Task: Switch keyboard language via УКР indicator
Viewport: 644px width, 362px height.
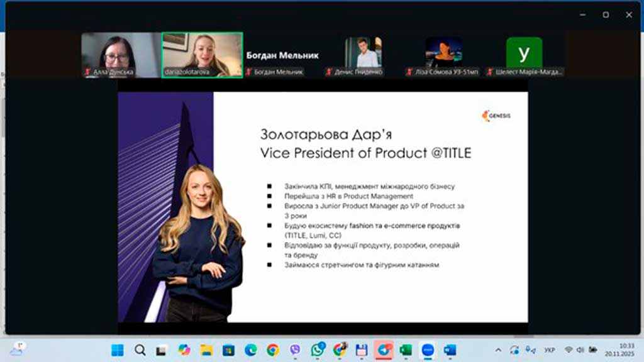Action: tap(549, 350)
